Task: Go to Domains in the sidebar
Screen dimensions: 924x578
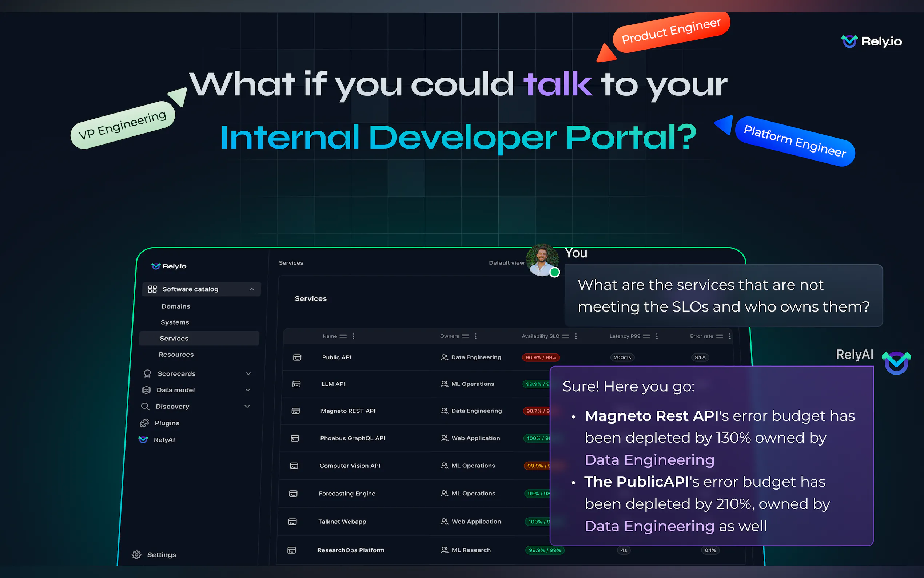Action: 176,306
